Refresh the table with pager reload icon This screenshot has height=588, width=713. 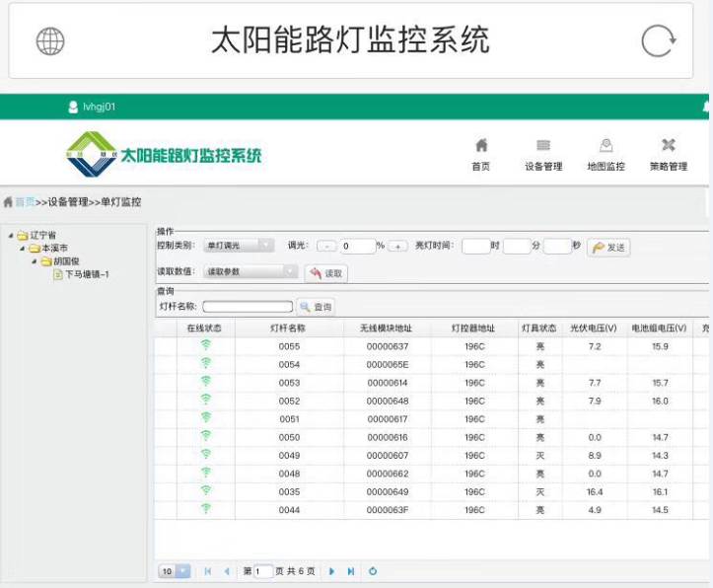tap(373, 571)
